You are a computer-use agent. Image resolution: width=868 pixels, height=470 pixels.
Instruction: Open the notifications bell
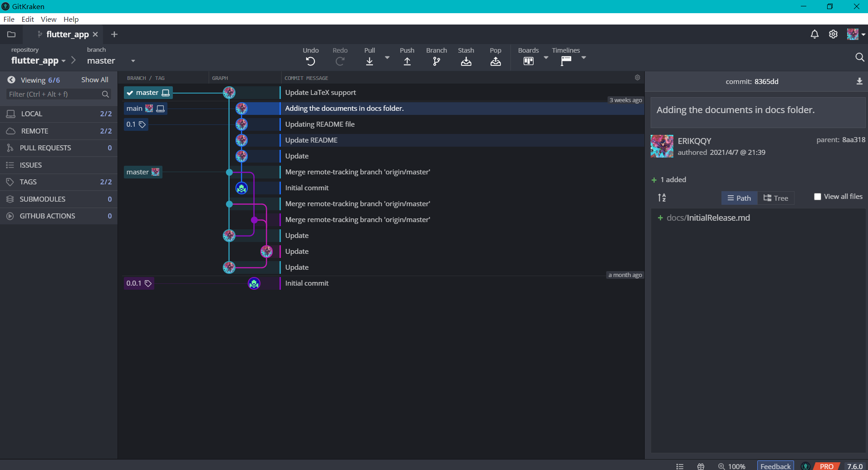click(814, 34)
